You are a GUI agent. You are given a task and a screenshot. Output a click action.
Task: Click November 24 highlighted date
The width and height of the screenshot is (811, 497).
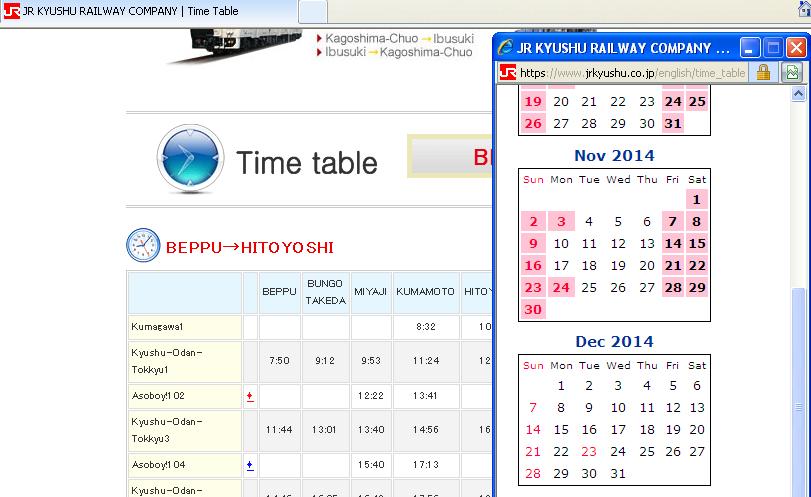(x=561, y=288)
